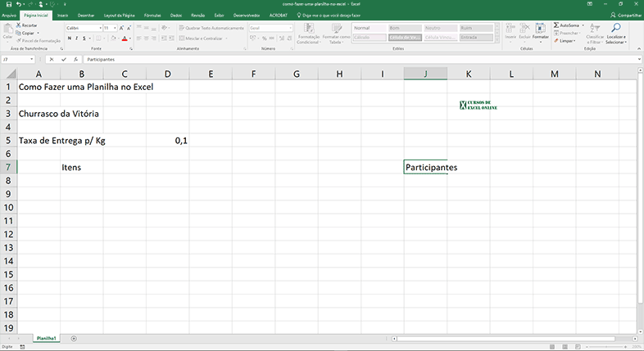Open the Geral number format dropdown
This screenshot has height=351, width=644.
coord(290,28)
